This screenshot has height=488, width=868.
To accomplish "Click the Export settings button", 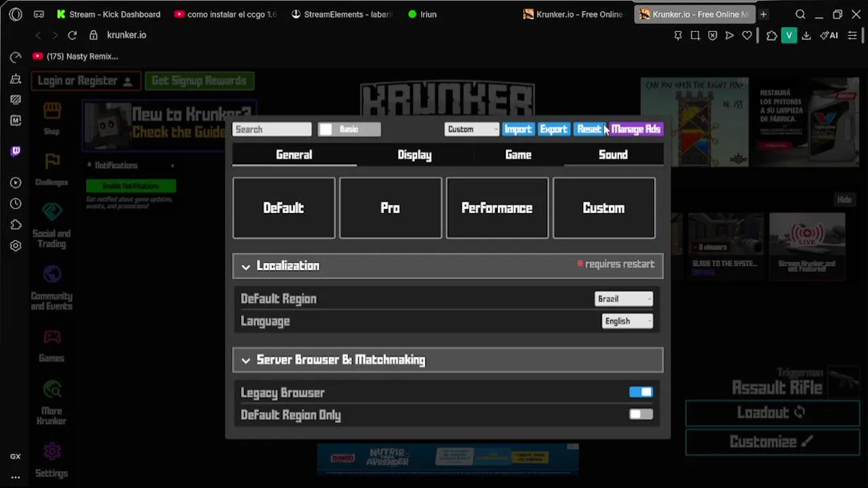I will pyautogui.click(x=553, y=129).
